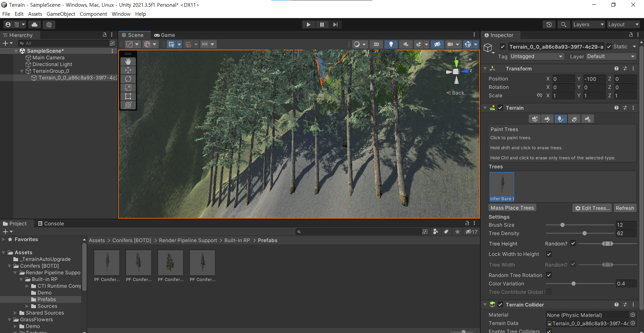644x333 pixels.
Task: Disable the Terrain Collider component checkbox
Action: (500, 304)
